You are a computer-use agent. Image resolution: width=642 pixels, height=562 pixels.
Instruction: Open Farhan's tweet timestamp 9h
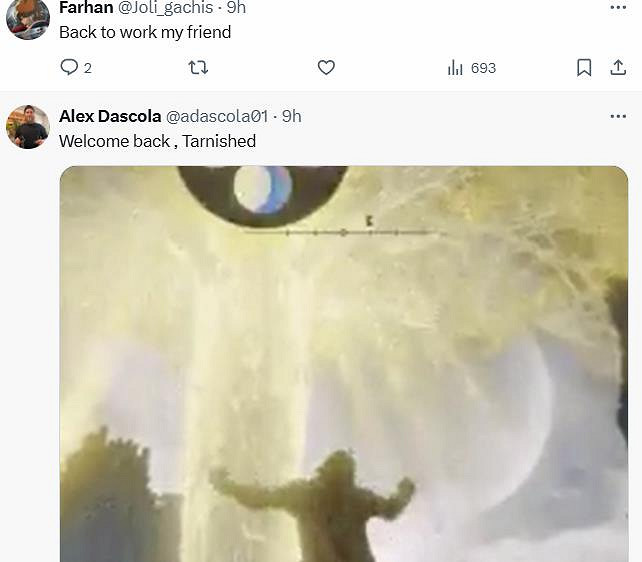[236, 8]
